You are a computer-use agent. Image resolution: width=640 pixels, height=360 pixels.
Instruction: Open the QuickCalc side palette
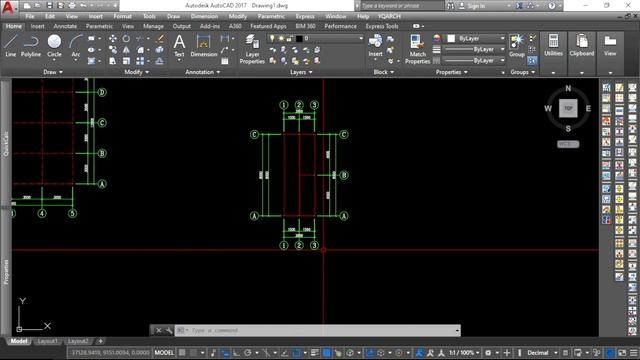(6, 143)
